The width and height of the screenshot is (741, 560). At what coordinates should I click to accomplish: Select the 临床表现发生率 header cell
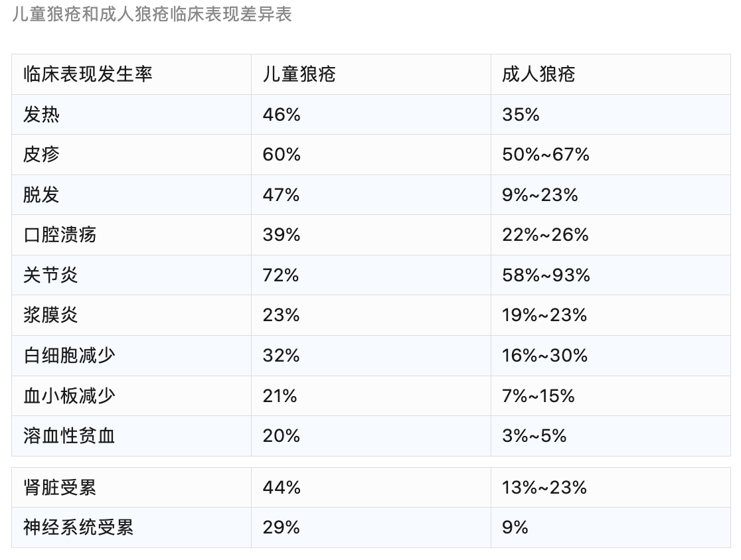[88, 74]
